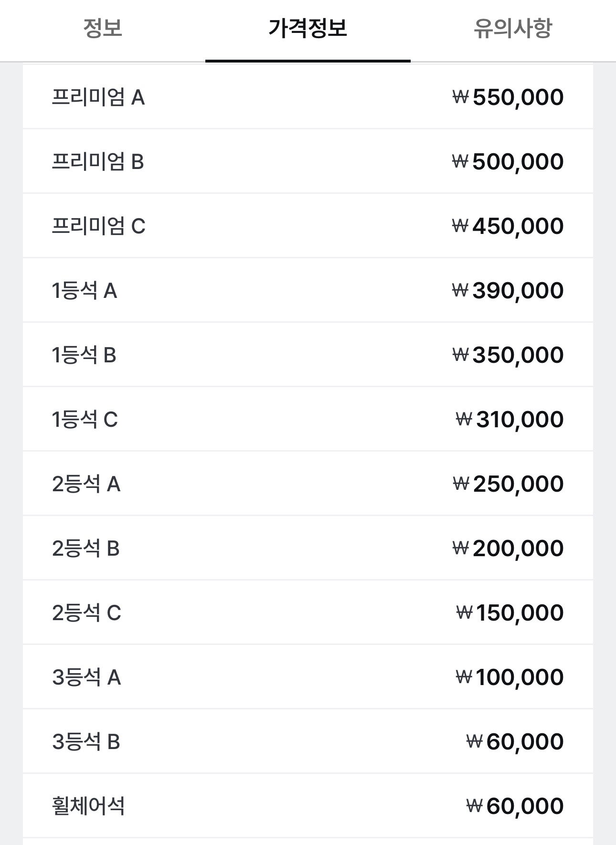Select the 1등석 B row
The image size is (616, 845).
point(308,355)
